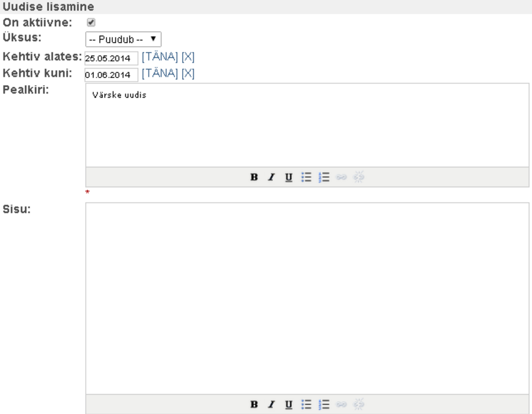Open the Üksus dropdown showing Puudub
This screenshot has height=414, width=532.
pyautogui.click(x=123, y=40)
